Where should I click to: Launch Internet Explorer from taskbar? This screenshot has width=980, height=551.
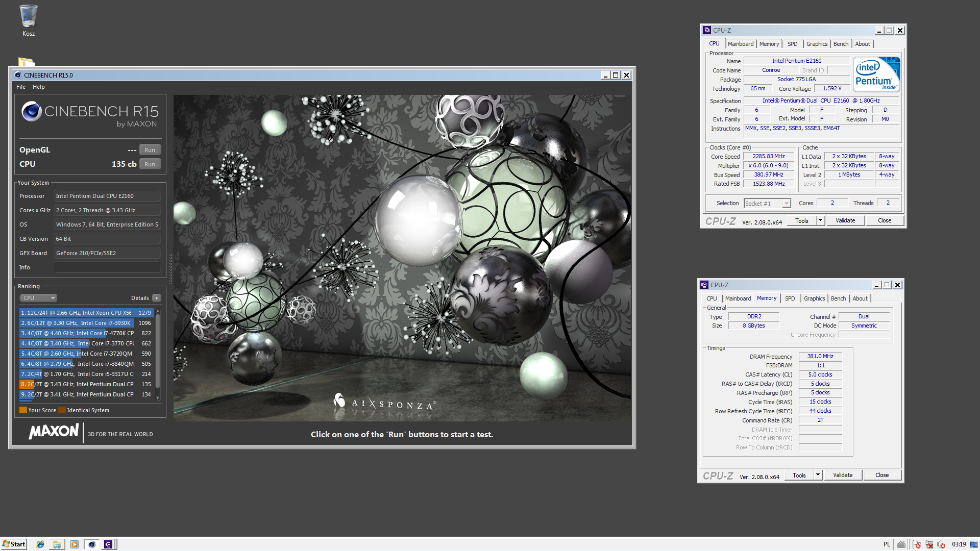[40, 544]
